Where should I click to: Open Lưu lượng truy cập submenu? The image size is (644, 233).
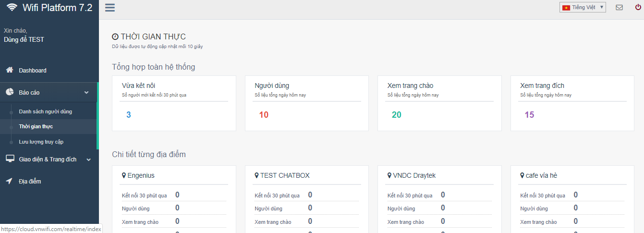click(x=41, y=142)
